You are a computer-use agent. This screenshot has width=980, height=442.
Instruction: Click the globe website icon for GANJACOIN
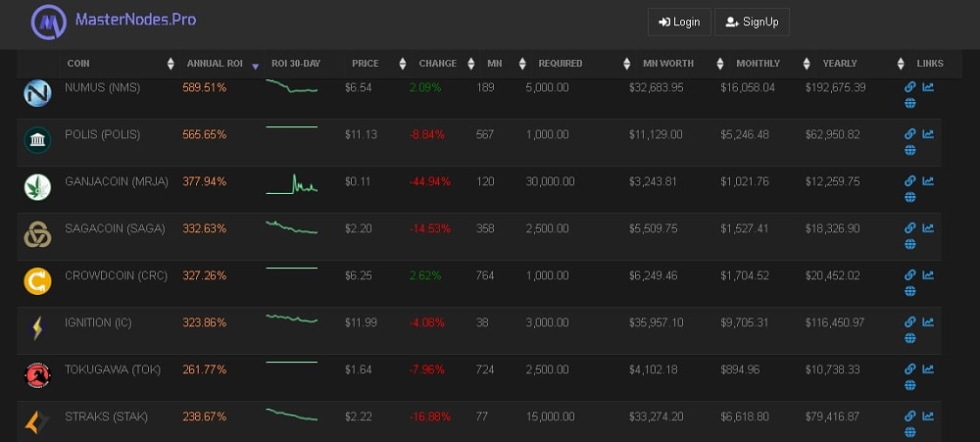click(x=909, y=197)
